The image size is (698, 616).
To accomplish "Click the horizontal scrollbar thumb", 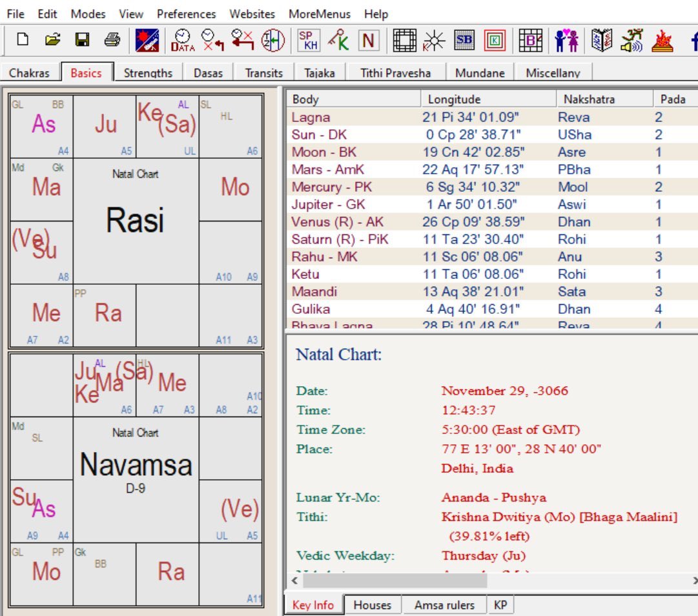I will 395,580.
